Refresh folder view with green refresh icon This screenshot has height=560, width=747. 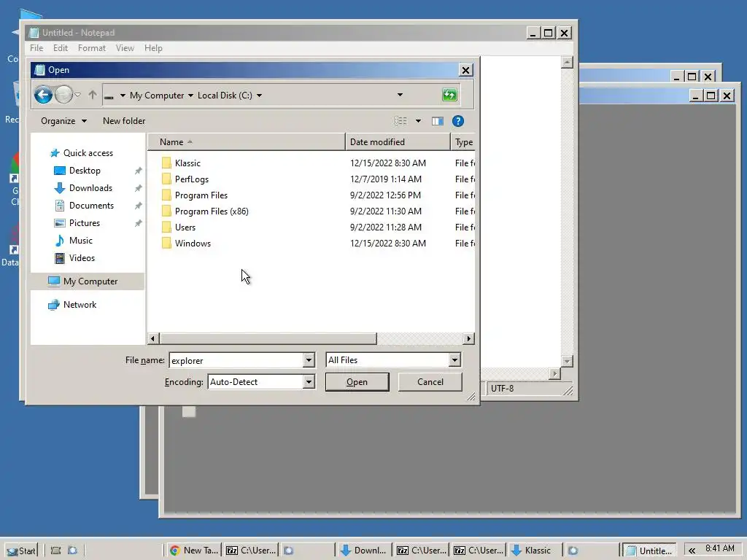449,95
